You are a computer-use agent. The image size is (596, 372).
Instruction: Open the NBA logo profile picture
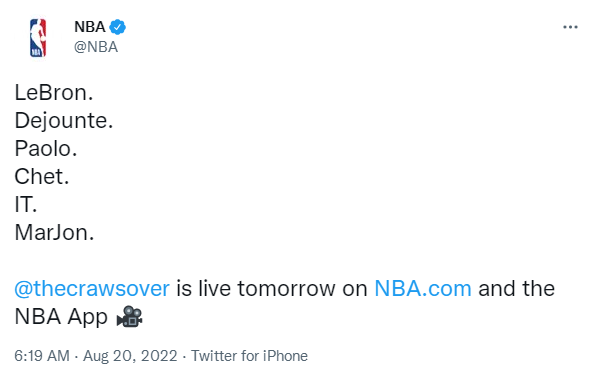[x=38, y=38]
